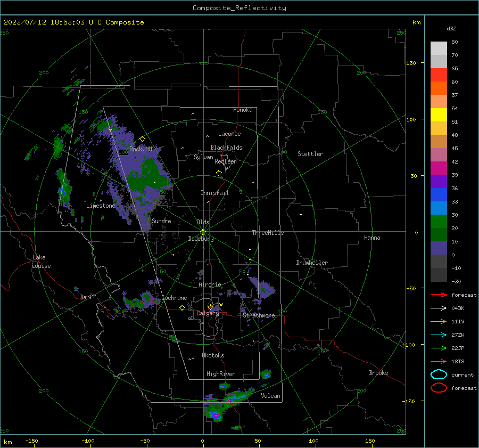
Task: Click the red swatch below 65 dBZ
Action: pos(439,75)
